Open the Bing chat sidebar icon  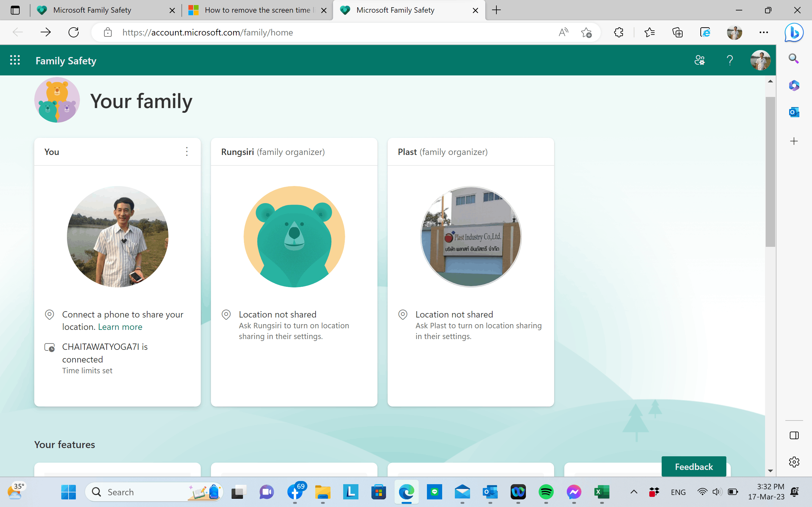point(794,33)
